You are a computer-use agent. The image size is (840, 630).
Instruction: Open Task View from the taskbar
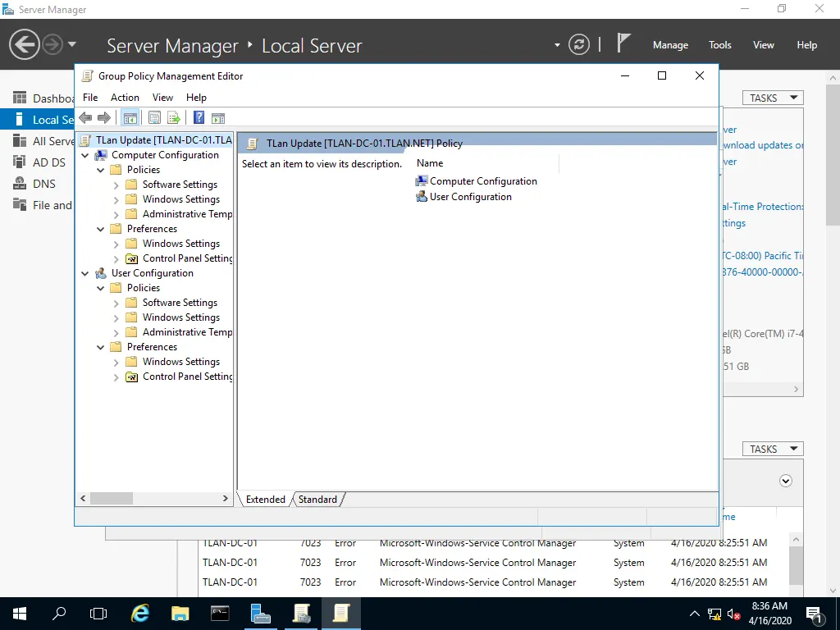[98, 614]
